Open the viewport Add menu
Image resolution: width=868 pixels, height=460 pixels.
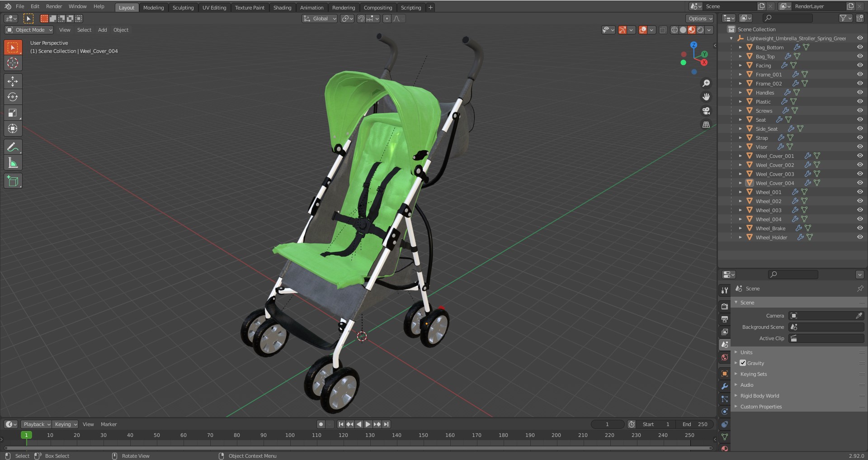pos(103,30)
